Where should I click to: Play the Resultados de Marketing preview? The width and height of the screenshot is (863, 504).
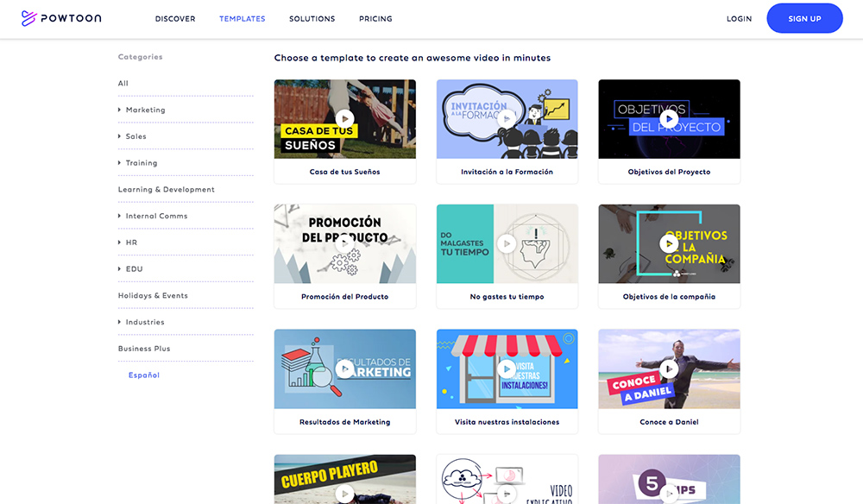345,369
